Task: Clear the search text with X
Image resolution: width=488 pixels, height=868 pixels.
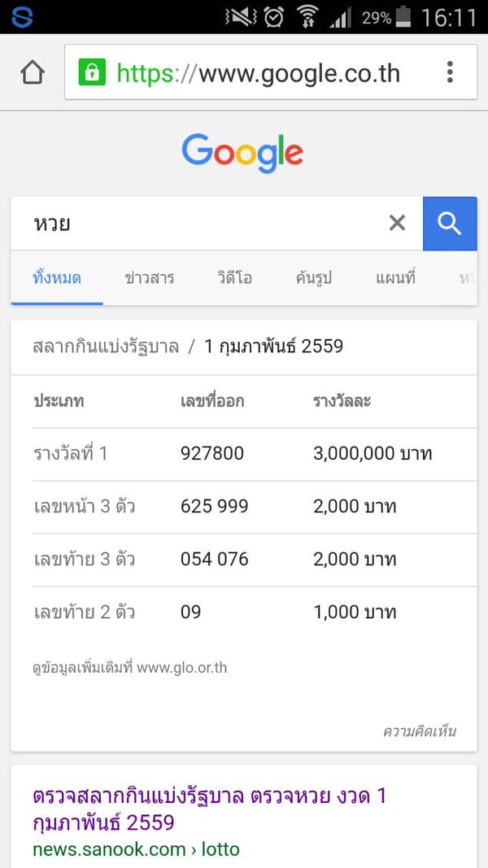Action: (x=397, y=223)
